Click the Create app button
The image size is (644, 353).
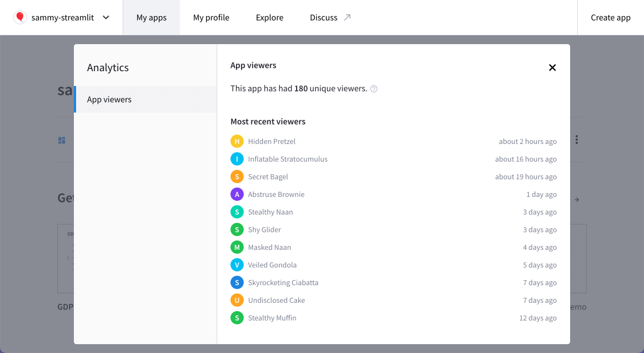tap(610, 17)
